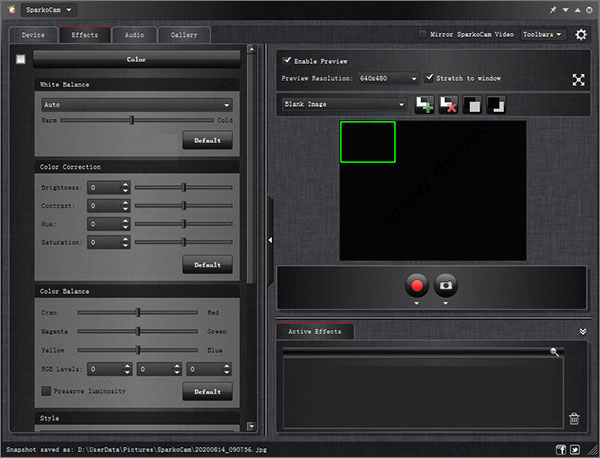The image size is (600, 458).
Task: Start recording with the red record button
Action: coord(417,285)
